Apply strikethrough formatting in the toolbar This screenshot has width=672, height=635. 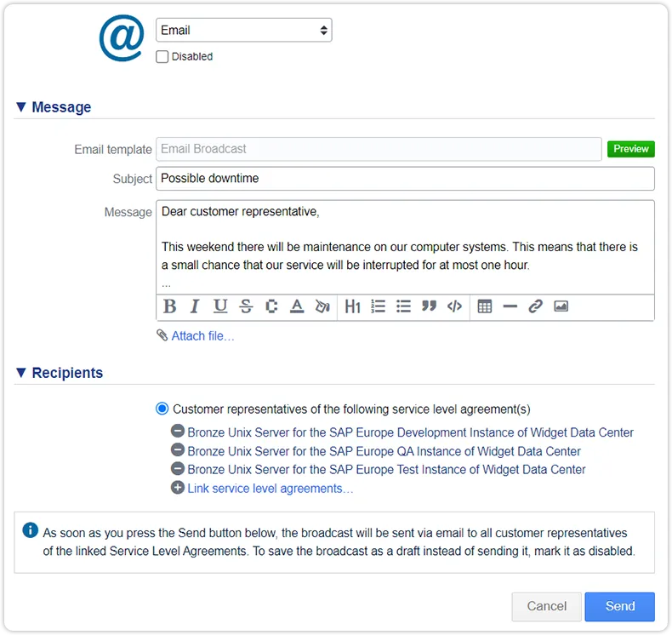click(x=246, y=306)
